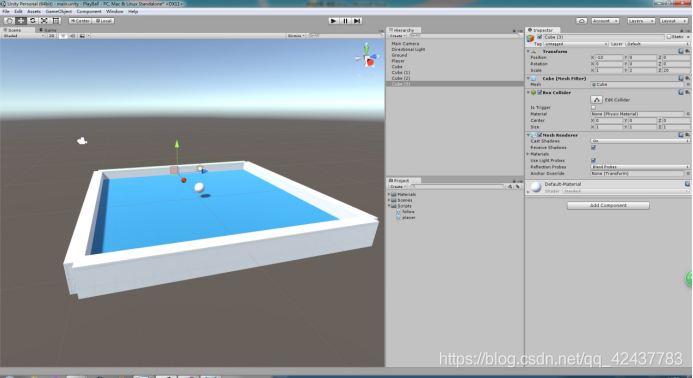693x378 pixels.
Task: Switch to the Game tab
Action: (48, 30)
